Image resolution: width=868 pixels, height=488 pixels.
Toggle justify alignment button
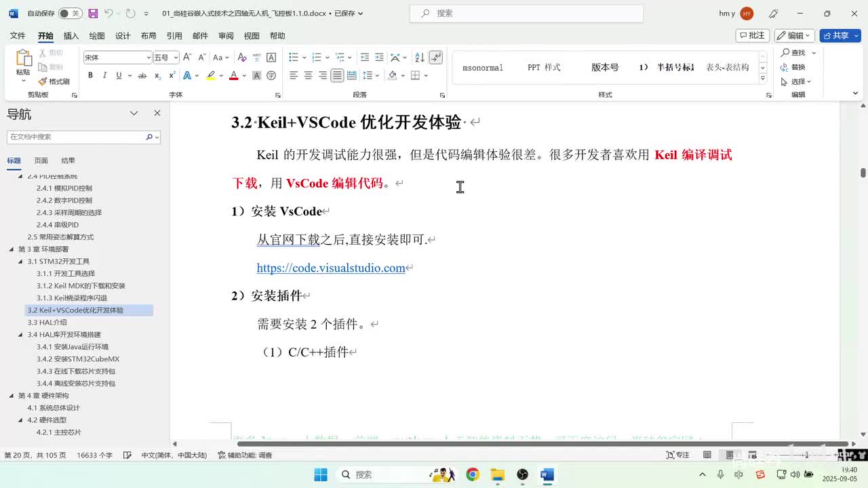(337, 75)
